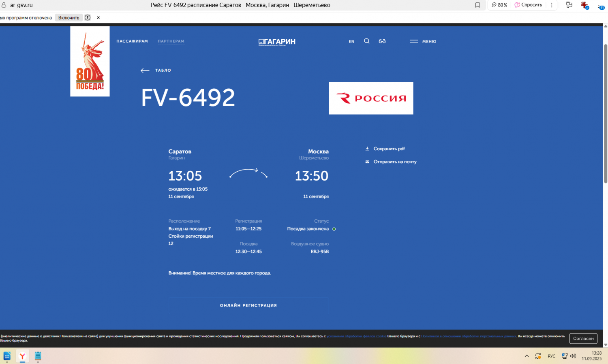Click the Гагарин airport logo
608x364 pixels.
277,42
